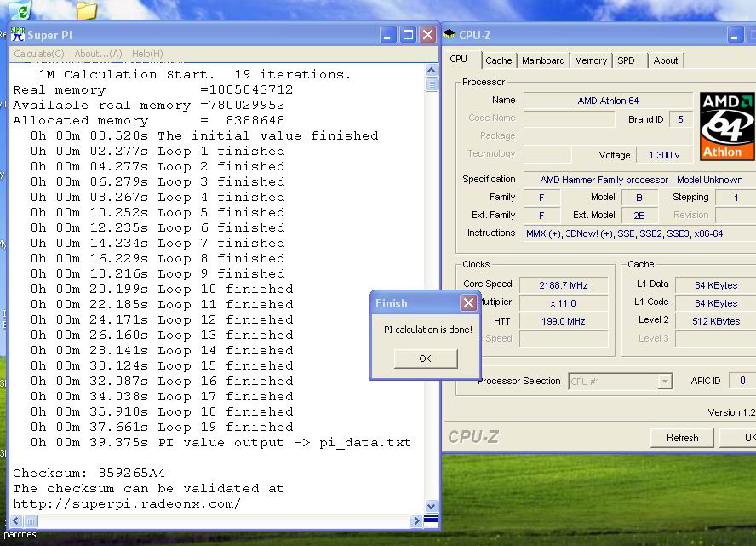Open the Recycle Bin desktop icon
The height and width of the screenshot is (546, 756).
pyautogui.click(x=20, y=9)
